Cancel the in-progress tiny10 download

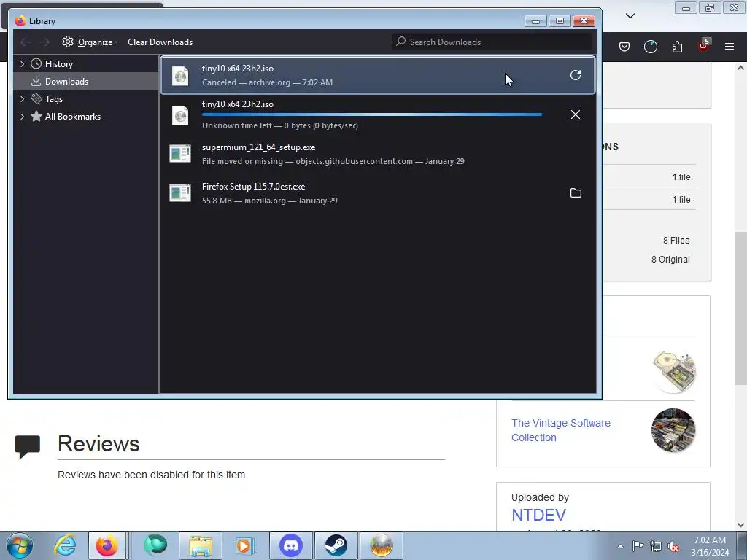(576, 114)
